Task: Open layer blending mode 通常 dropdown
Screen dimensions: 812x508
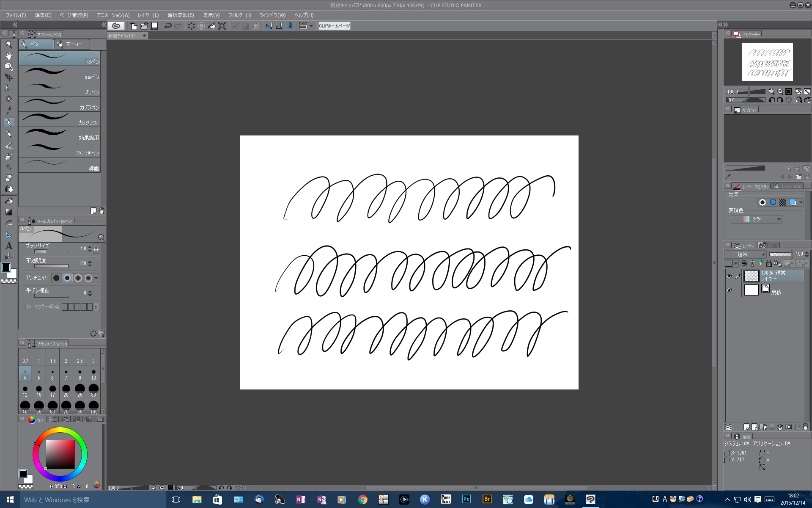Action: tap(745, 254)
